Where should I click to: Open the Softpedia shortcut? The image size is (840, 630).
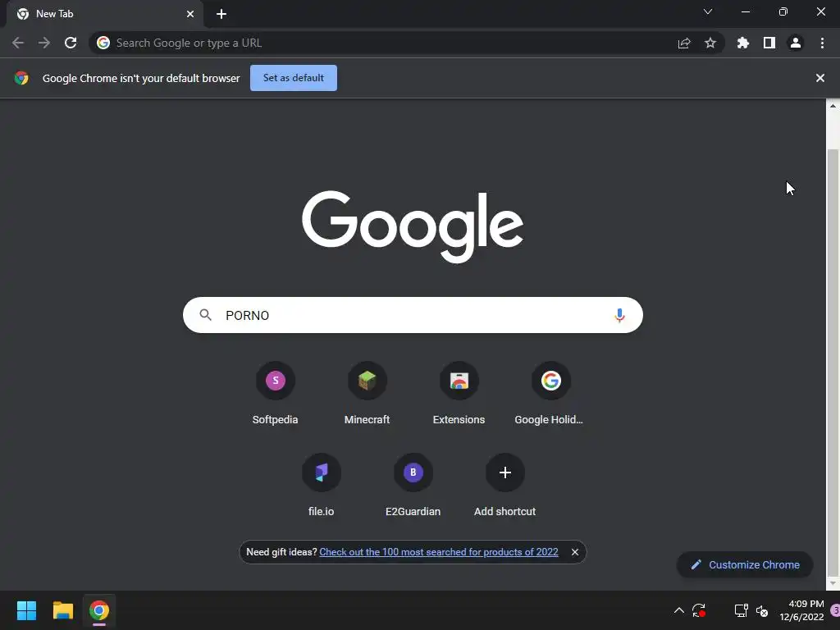pos(276,394)
